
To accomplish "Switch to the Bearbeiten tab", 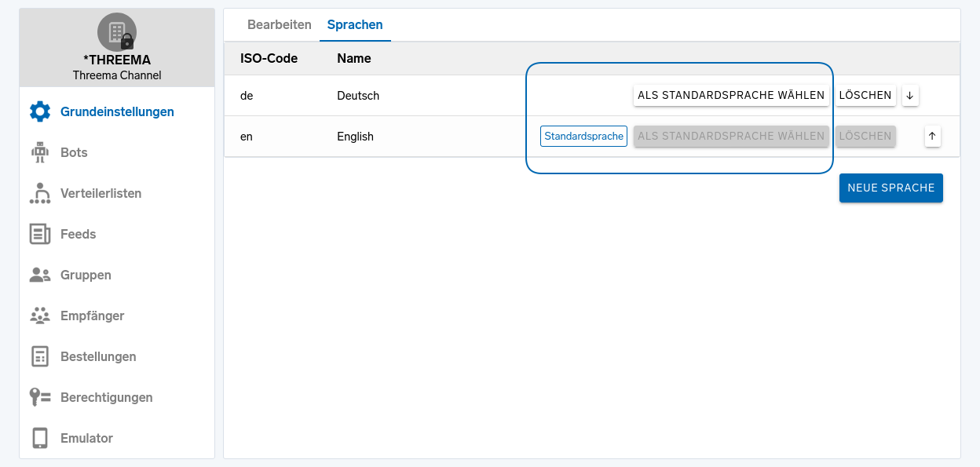I will [280, 24].
